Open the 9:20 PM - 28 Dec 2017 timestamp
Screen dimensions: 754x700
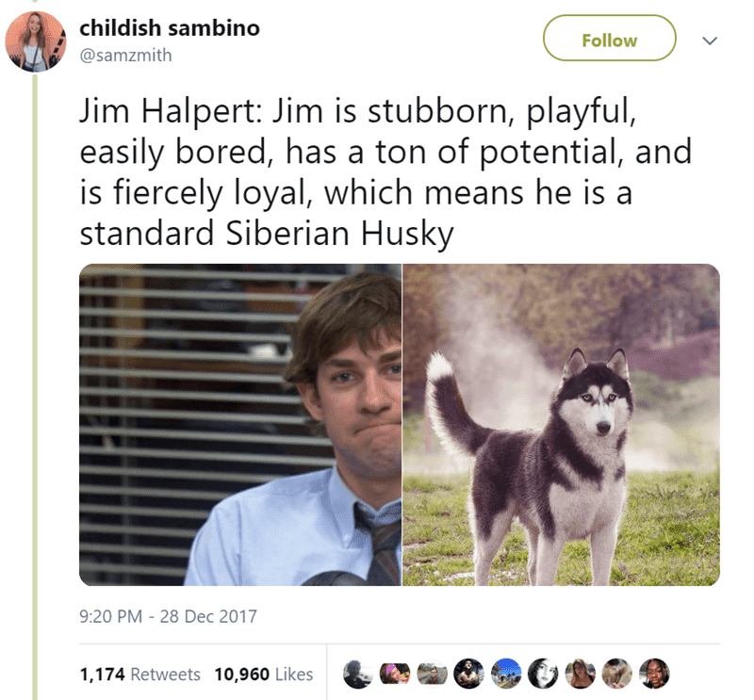tap(169, 616)
